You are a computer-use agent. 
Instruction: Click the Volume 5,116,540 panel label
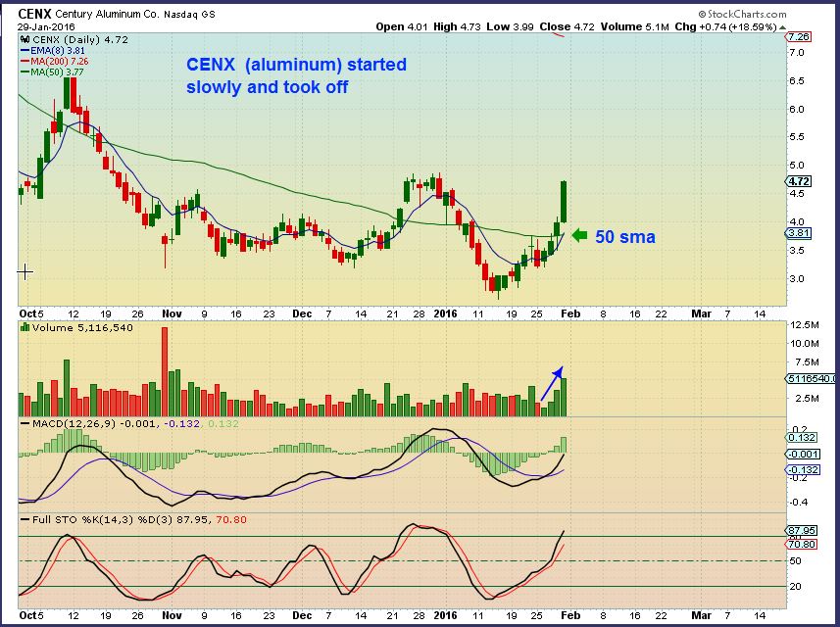click(82, 327)
